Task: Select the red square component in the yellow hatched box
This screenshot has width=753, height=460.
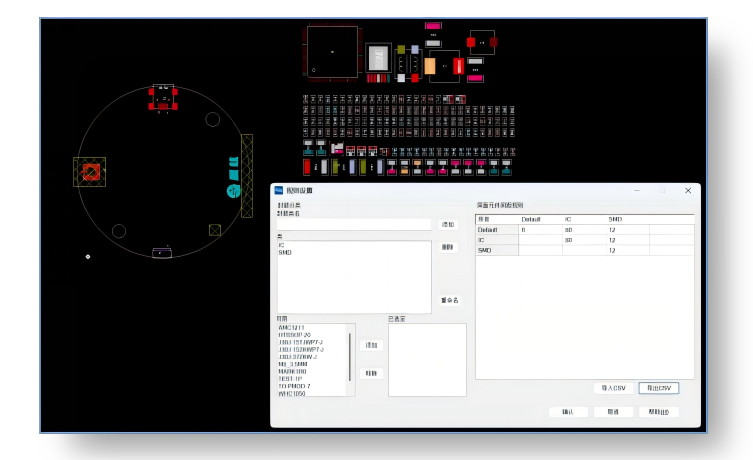Action: click(90, 172)
